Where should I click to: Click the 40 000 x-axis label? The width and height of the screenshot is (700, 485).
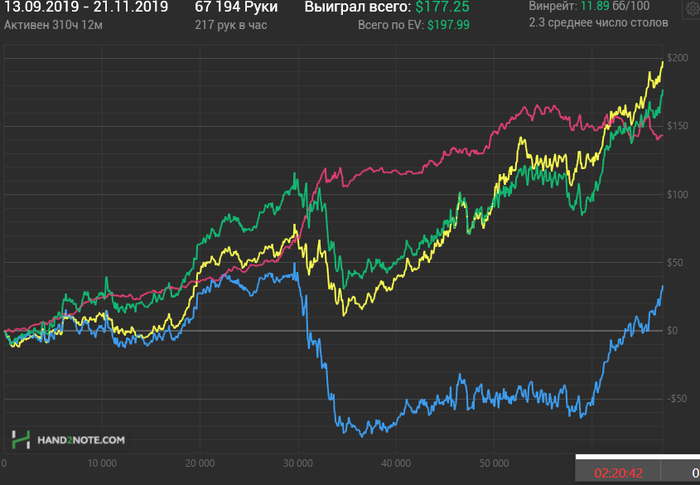pos(396,463)
